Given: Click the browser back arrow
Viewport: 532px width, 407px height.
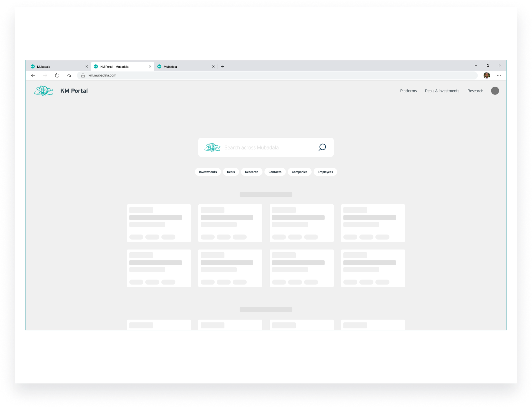Looking at the screenshot, I should tap(33, 76).
